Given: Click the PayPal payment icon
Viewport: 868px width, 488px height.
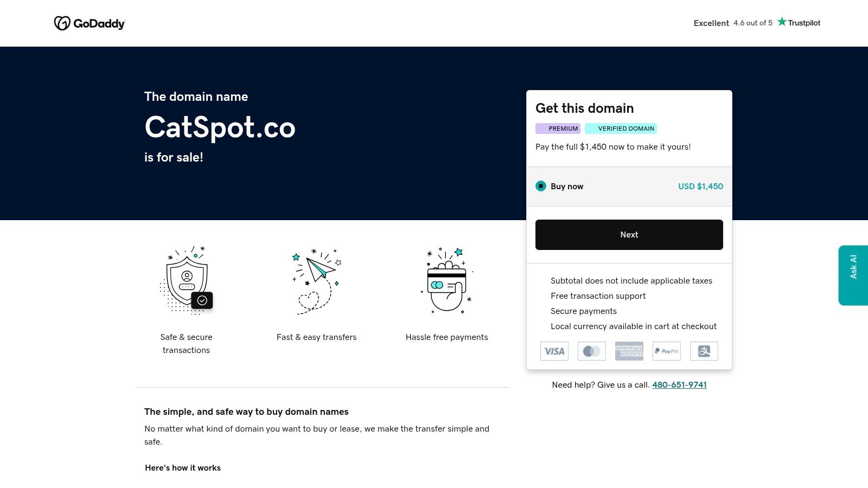Looking at the screenshot, I should pyautogui.click(x=667, y=351).
